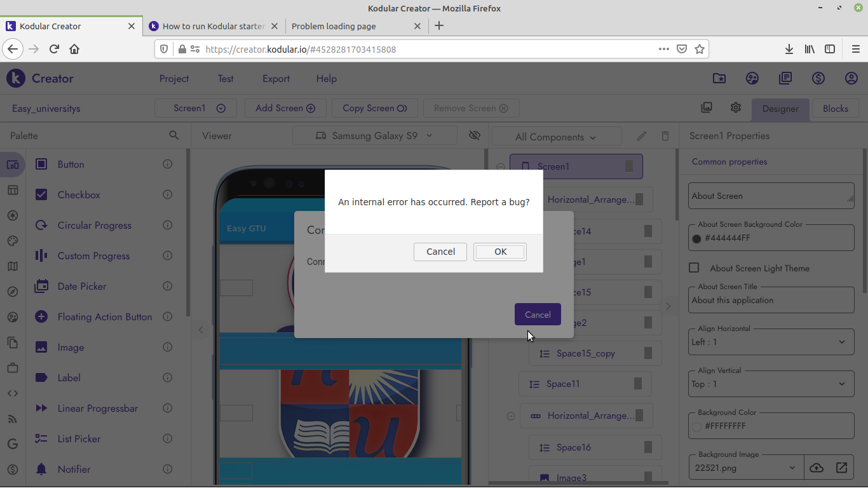The height and width of the screenshot is (488, 868).
Task: Open a new Firefox tab
Action: [439, 26]
